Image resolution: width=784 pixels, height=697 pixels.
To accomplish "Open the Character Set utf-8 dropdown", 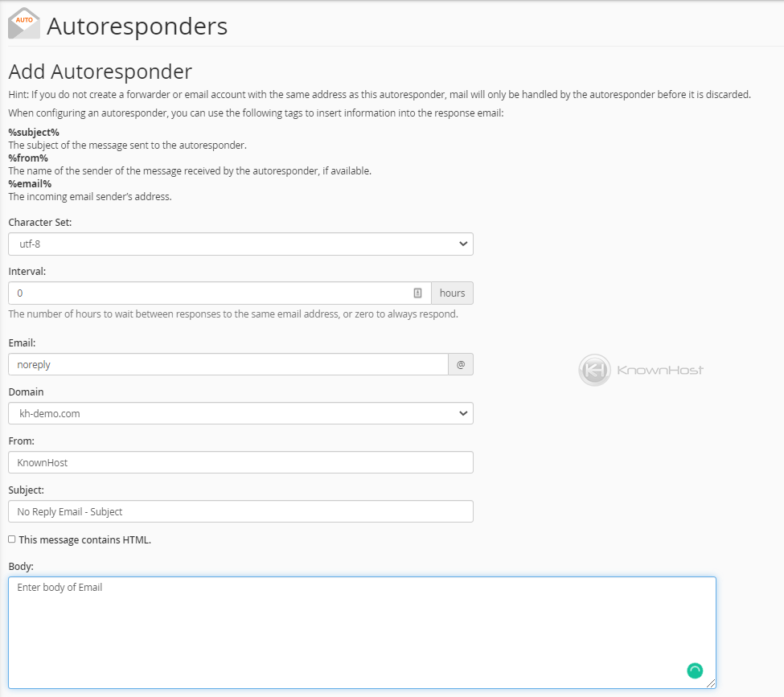I will coord(240,244).
